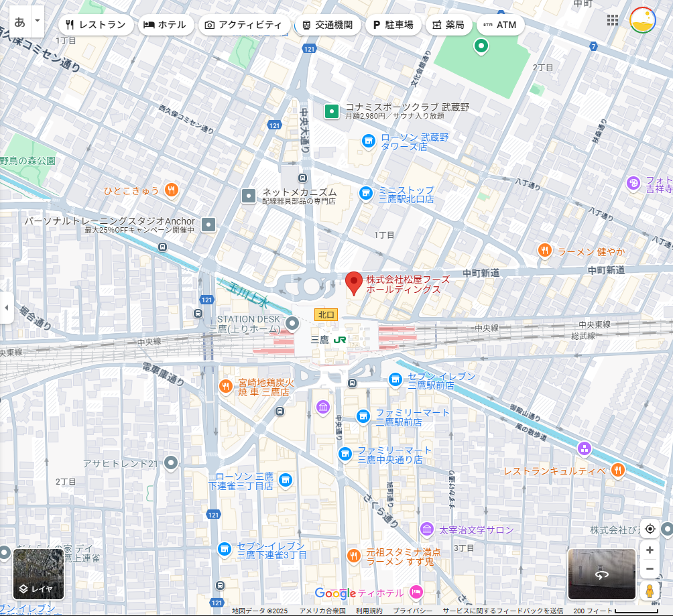Click the 太宰治文学サロン museum icon

pos(427,530)
